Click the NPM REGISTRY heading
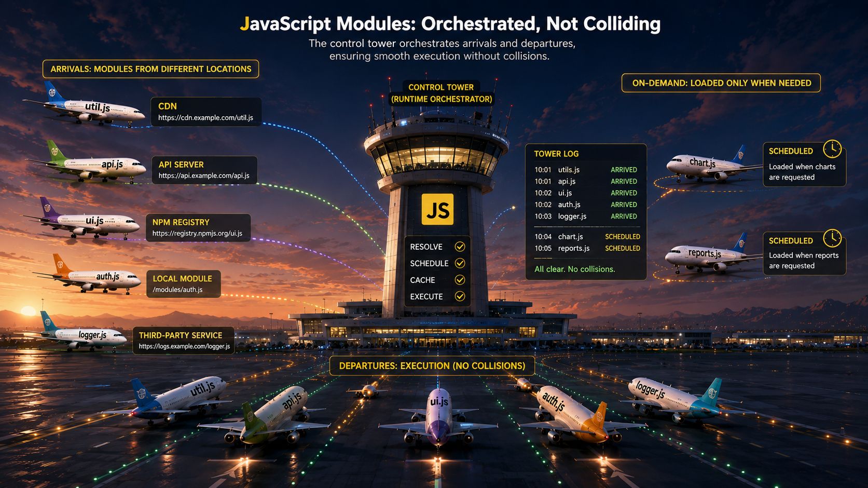Viewport: 868px width, 488px height. [181, 222]
